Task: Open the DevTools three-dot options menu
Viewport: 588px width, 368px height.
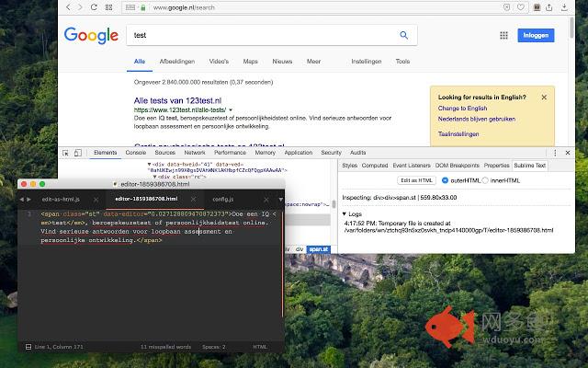Action: pos(555,153)
